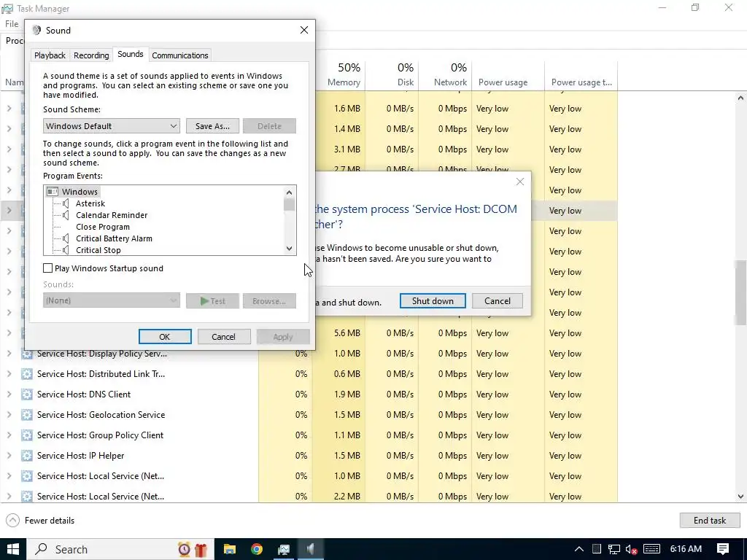Expand Service Host: Group Policy Client row

click(x=9, y=435)
